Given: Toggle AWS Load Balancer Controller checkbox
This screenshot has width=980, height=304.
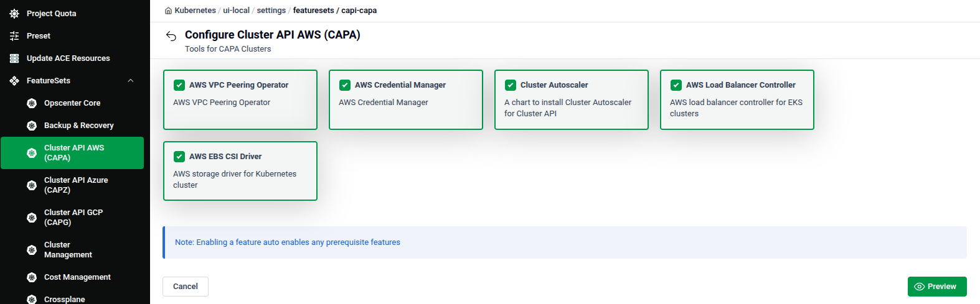Looking at the screenshot, I should 676,85.
